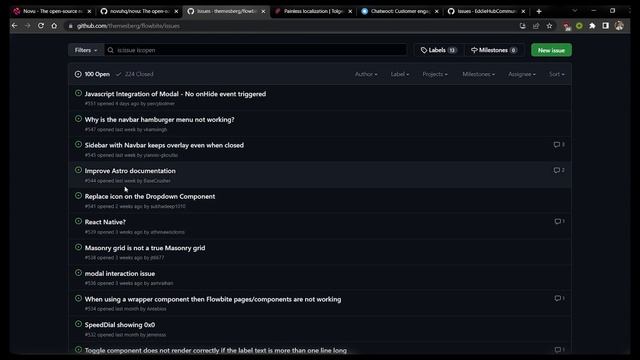Open issue 'Sidebar with Navbar keeps overlay even when closed'

tap(164, 145)
